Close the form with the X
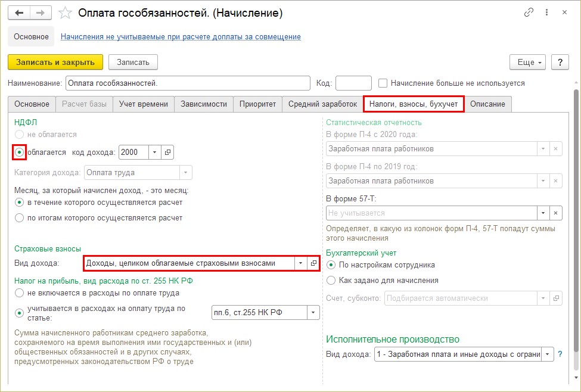The width and height of the screenshot is (581, 392). (564, 13)
